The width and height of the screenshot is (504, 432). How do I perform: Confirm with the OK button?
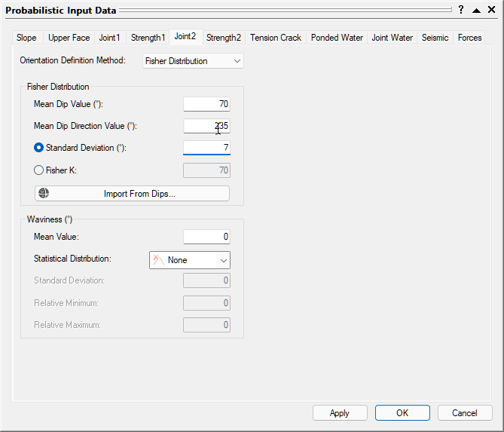pyautogui.click(x=402, y=412)
